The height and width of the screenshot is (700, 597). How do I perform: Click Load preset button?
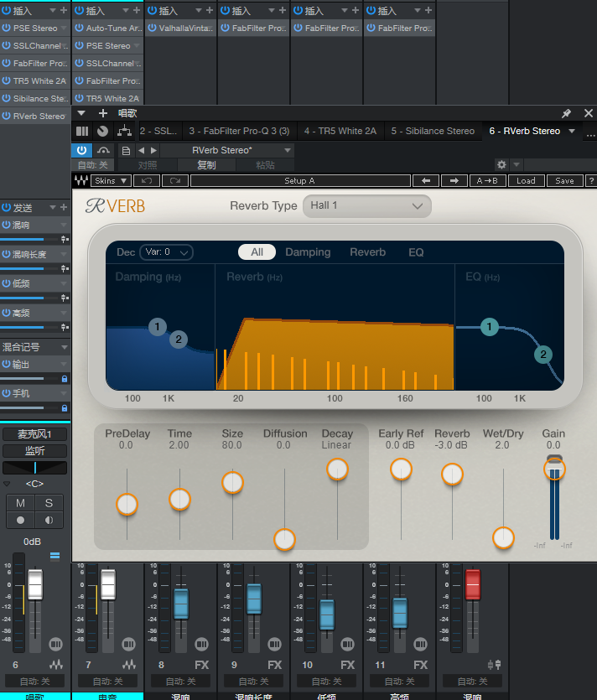click(526, 180)
